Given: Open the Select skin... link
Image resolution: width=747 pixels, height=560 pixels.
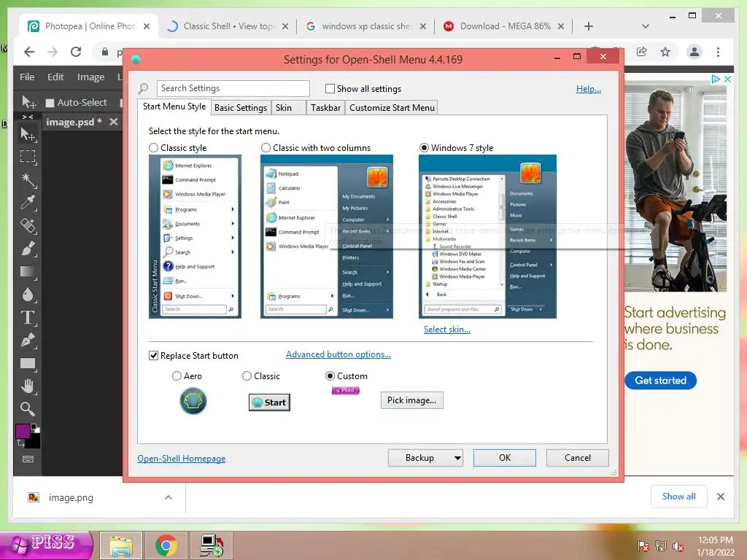Looking at the screenshot, I should click(x=447, y=330).
